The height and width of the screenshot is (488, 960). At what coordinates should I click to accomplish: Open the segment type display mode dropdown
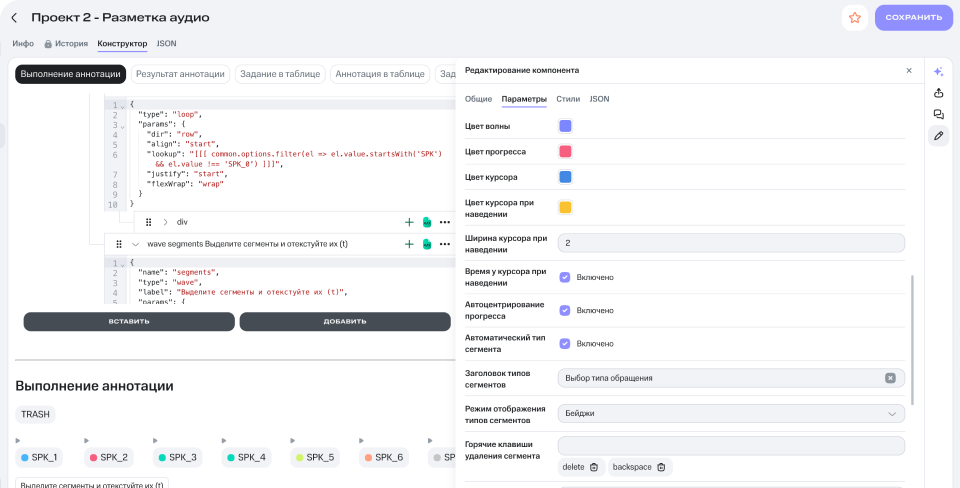731,413
